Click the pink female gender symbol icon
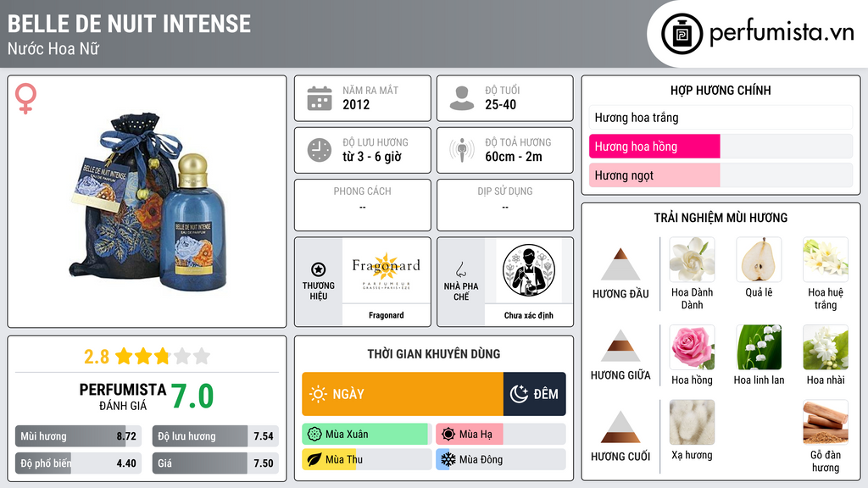This screenshot has width=868, height=488. 25,98
